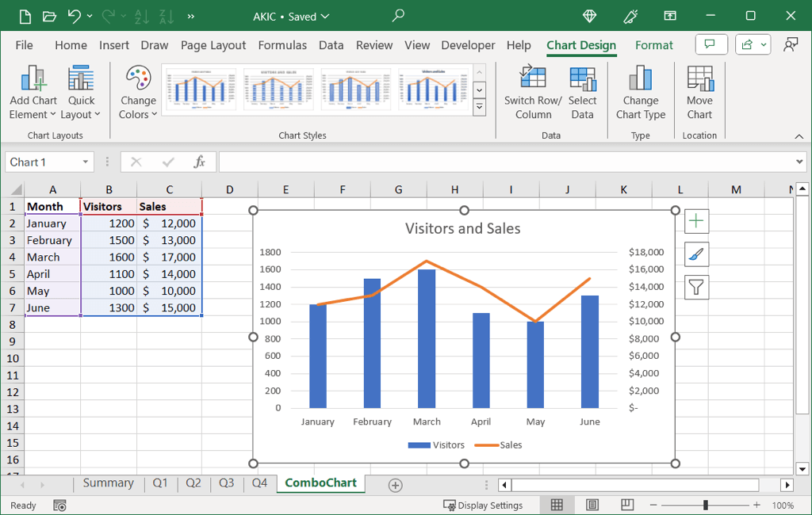
Task: Click the Move Chart icon
Action: [699, 79]
